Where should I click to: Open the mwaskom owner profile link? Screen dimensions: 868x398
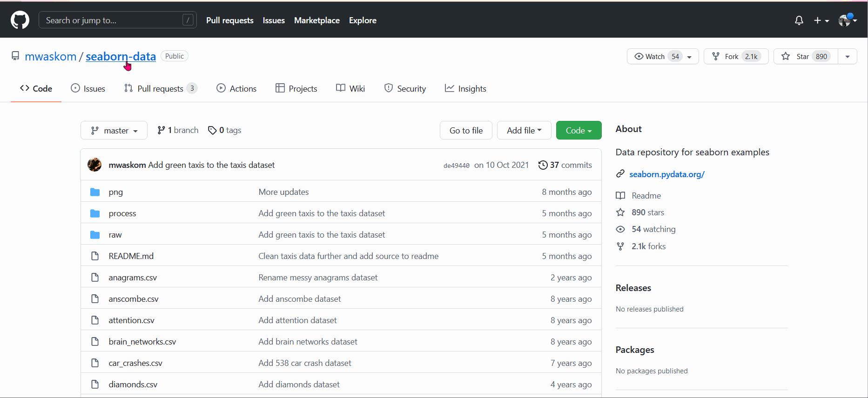coord(50,56)
